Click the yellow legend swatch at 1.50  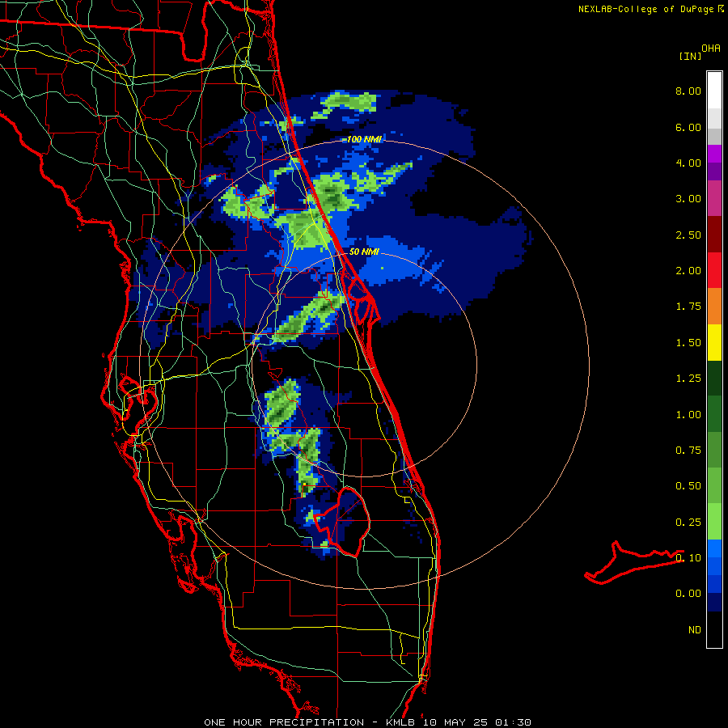[714, 342]
